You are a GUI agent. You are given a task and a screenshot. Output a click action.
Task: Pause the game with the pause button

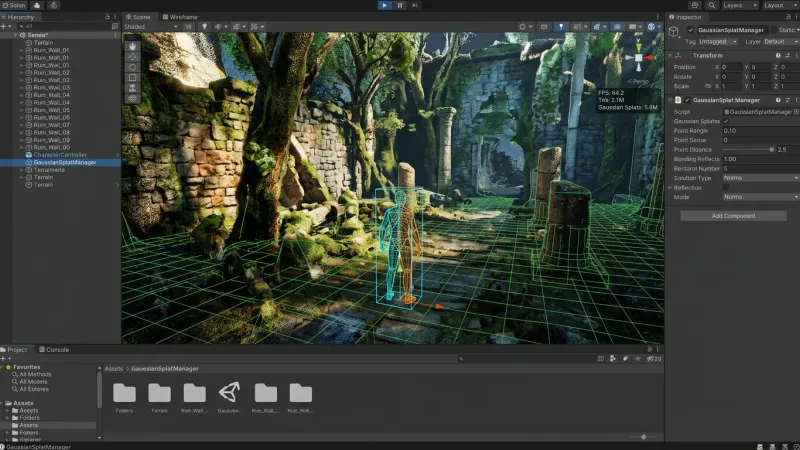coord(399,5)
